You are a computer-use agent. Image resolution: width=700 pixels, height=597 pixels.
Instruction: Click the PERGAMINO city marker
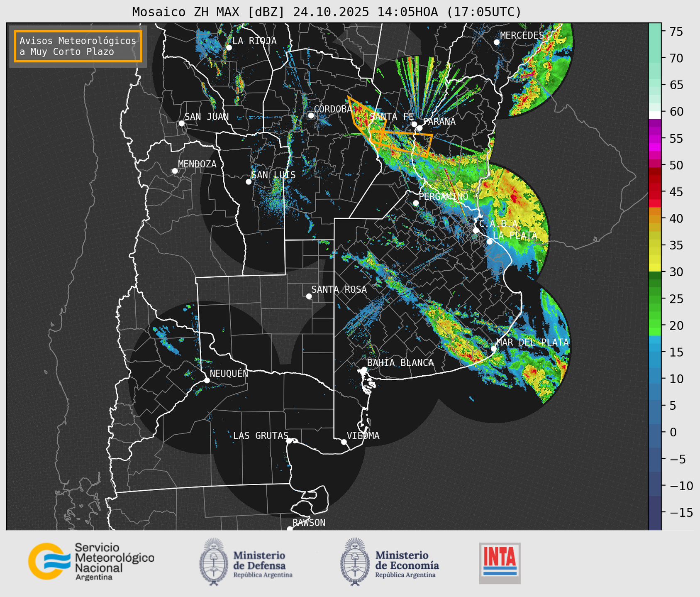click(x=416, y=203)
